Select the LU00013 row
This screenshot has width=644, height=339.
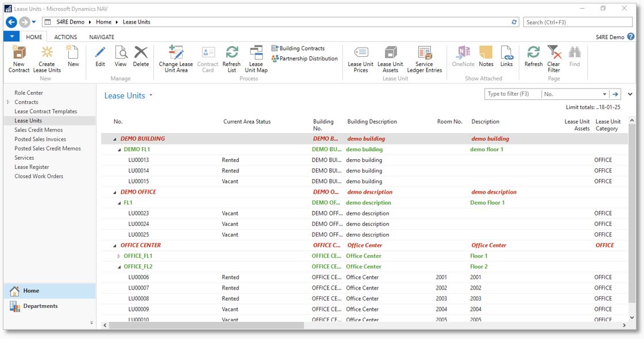pyautogui.click(x=364, y=160)
